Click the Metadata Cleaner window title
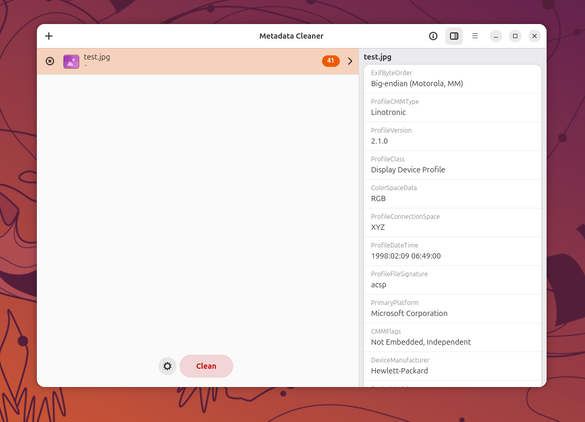This screenshot has width=585, height=422. coord(291,36)
